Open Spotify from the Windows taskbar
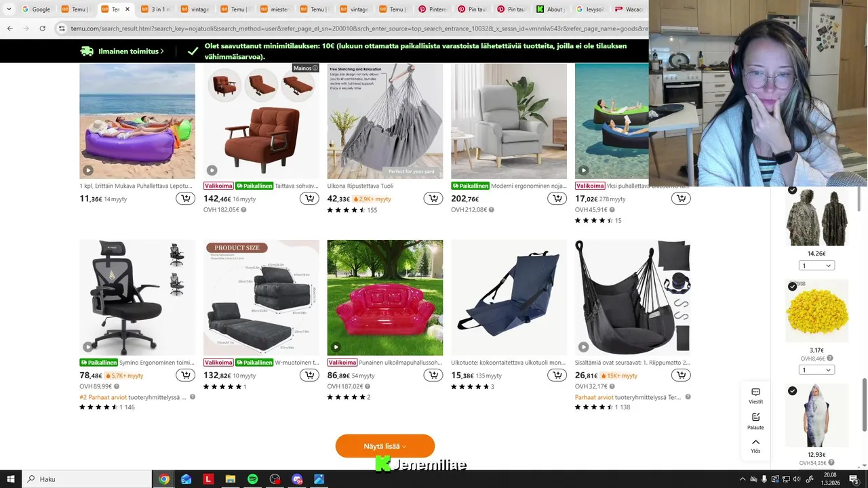 (x=252, y=479)
